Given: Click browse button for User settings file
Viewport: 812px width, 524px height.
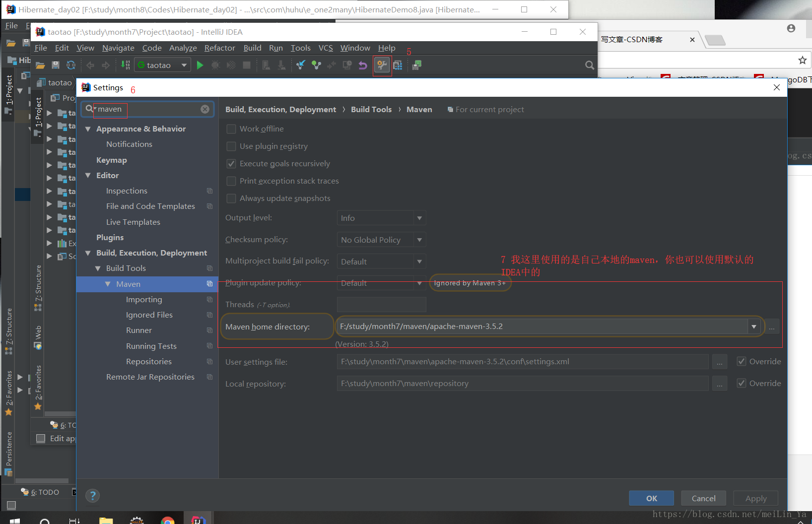Looking at the screenshot, I should click(720, 362).
